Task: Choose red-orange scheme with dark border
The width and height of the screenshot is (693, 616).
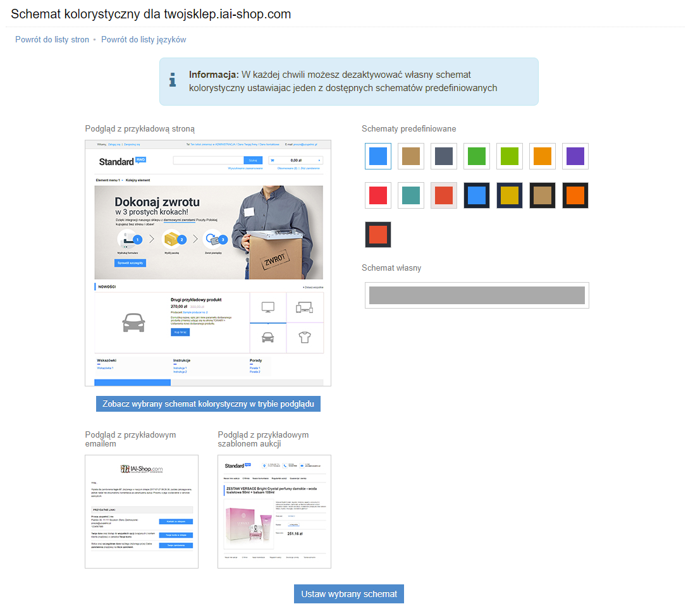Action: coord(378,235)
